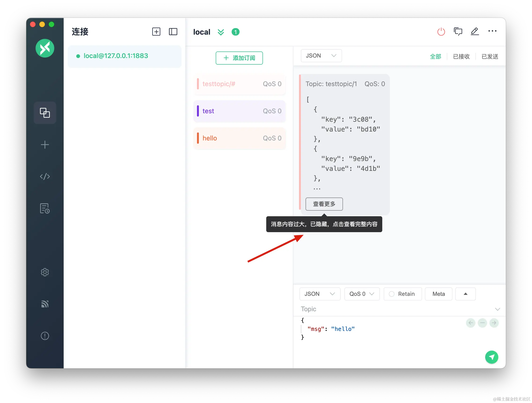This screenshot has height=403, width=532.
Task: Filter to 已发送 sent messages
Action: pos(490,57)
